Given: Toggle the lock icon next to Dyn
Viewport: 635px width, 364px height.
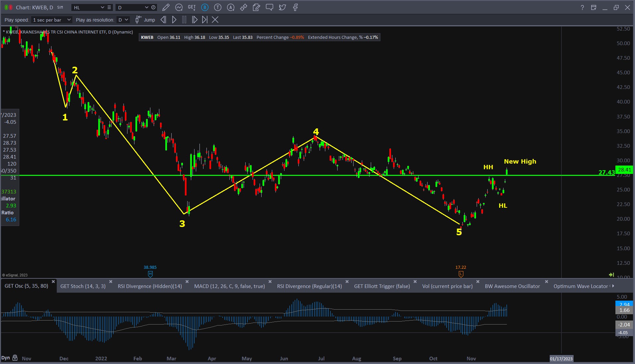Looking at the screenshot, I should pyautogui.click(x=15, y=358).
